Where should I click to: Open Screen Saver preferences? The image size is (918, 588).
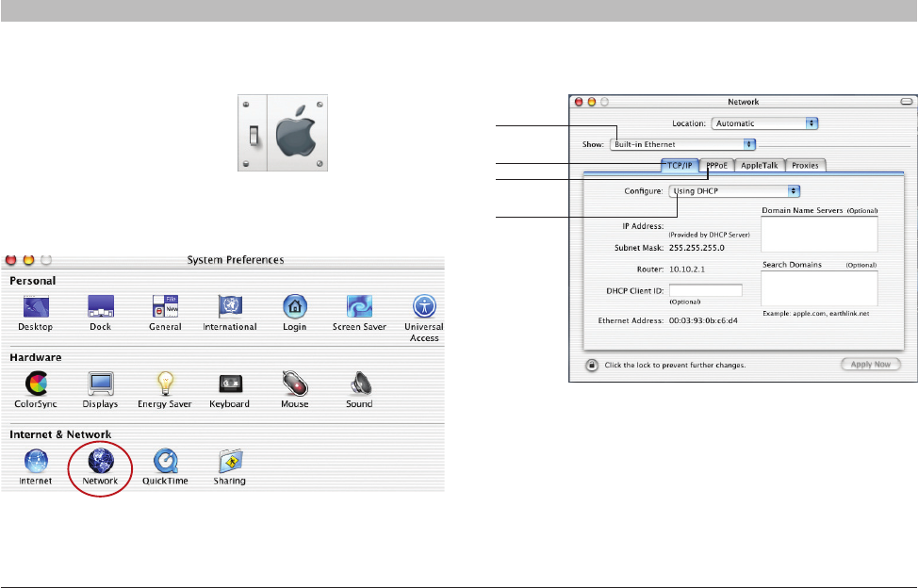coord(361,307)
